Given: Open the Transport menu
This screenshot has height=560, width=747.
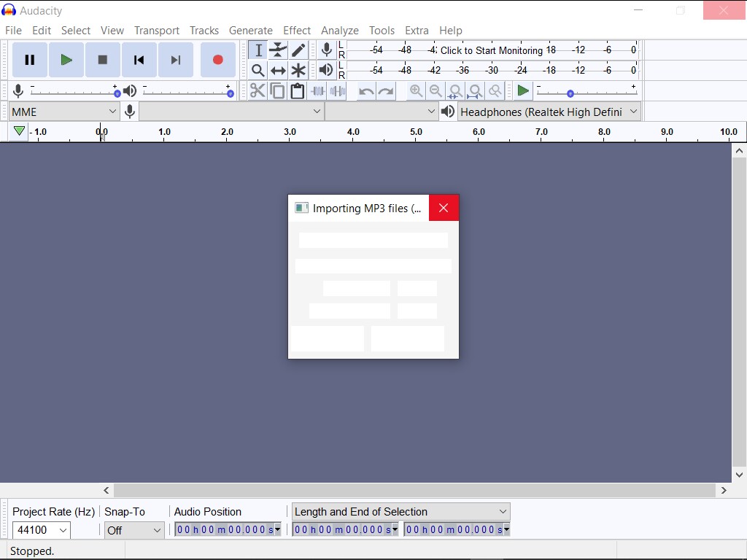Looking at the screenshot, I should coord(156,30).
